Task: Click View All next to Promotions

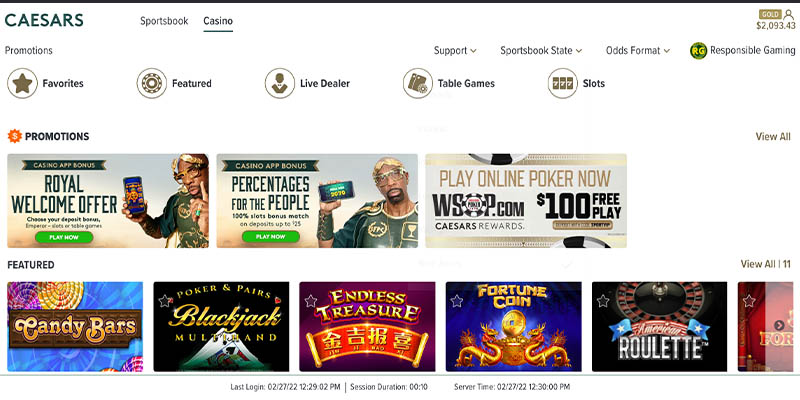Action: [x=773, y=136]
